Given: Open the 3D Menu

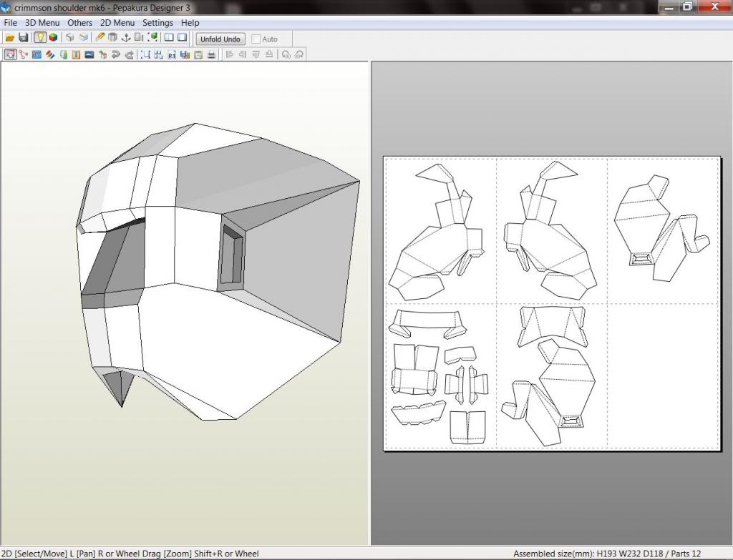Looking at the screenshot, I should pyautogui.click(x=42, y=23).
